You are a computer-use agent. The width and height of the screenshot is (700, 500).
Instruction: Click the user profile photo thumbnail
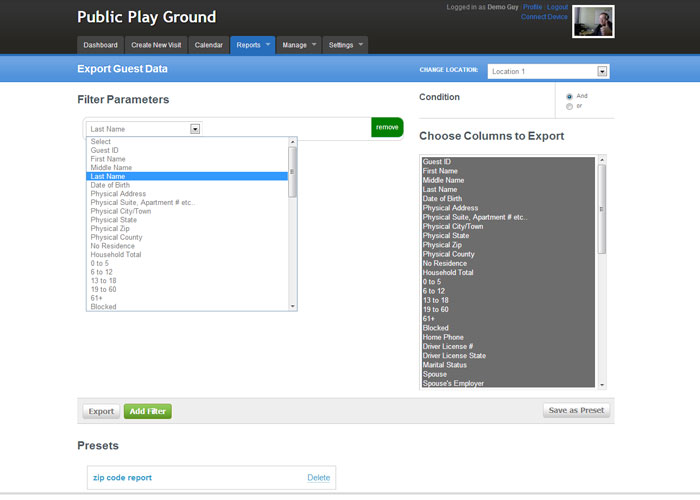tap(593, 21)
